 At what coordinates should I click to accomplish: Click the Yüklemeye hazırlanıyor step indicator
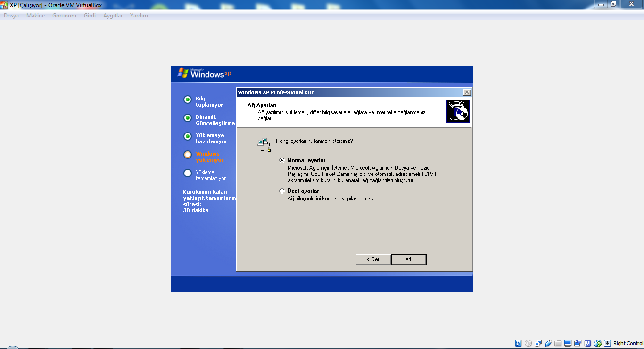(x=188, y=136)
